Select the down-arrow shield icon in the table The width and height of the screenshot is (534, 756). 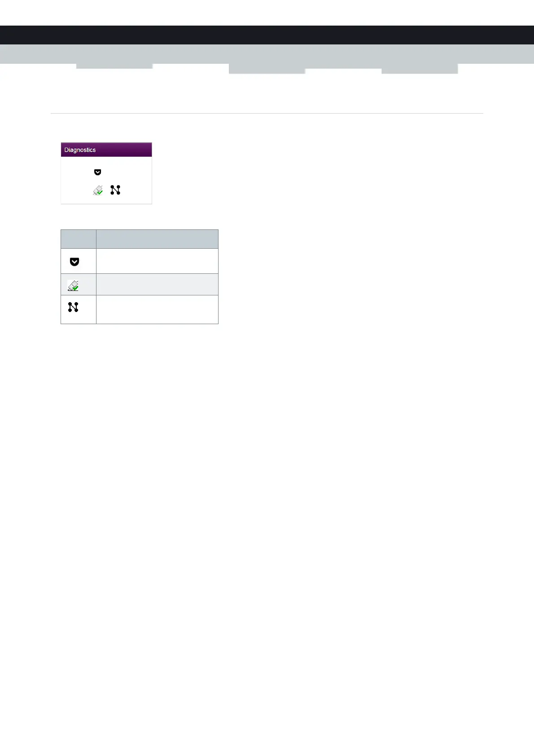74,262
